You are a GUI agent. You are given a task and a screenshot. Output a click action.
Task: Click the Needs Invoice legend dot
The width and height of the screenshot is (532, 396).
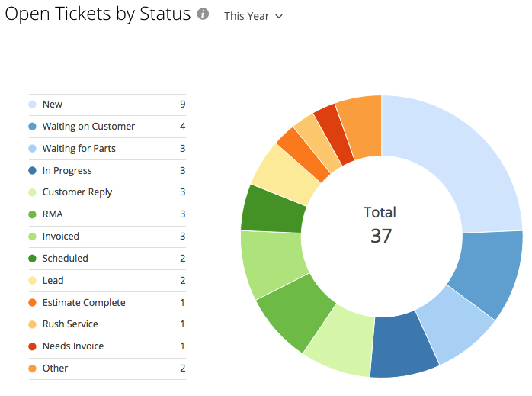point(32,346)
